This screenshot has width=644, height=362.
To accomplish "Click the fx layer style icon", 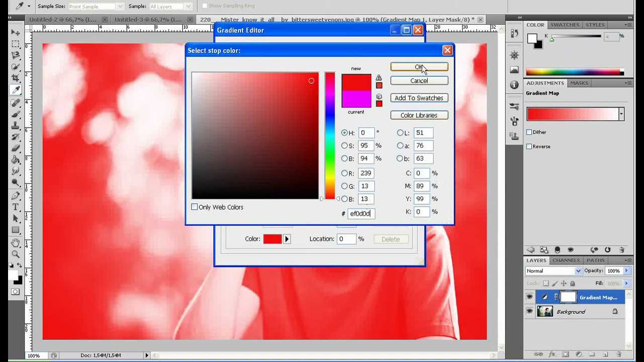I will (552, 354).
